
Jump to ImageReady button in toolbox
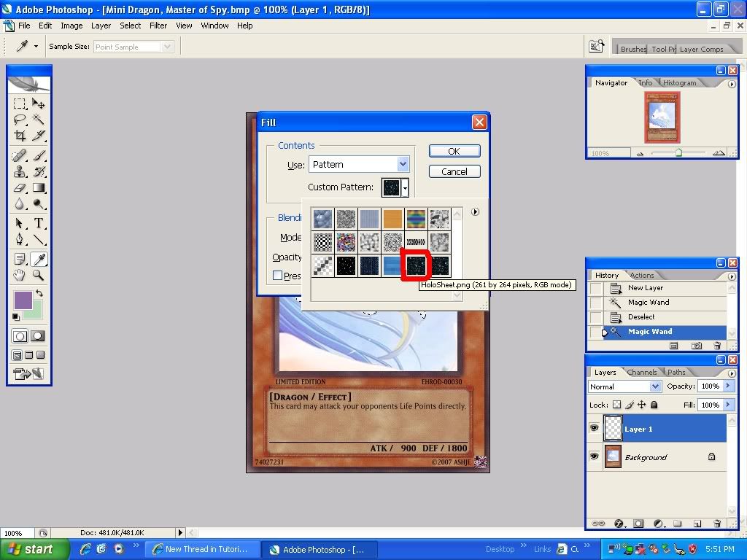(28, 374)
